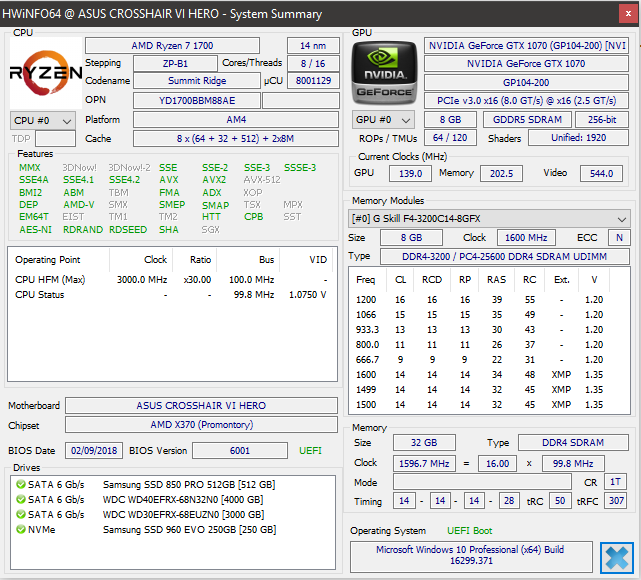
Task: Select the ZP-B1 stepping value
Action: tap(175, 63)
